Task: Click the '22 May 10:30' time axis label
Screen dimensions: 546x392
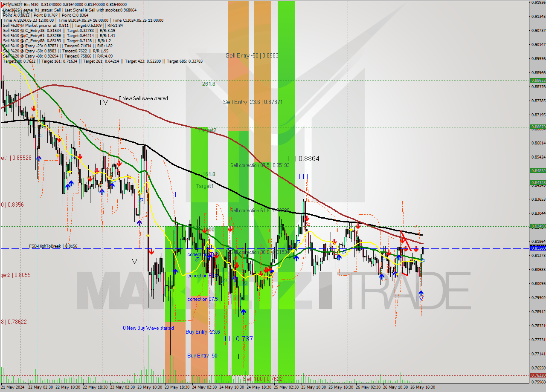Action: tap(68, 387)
